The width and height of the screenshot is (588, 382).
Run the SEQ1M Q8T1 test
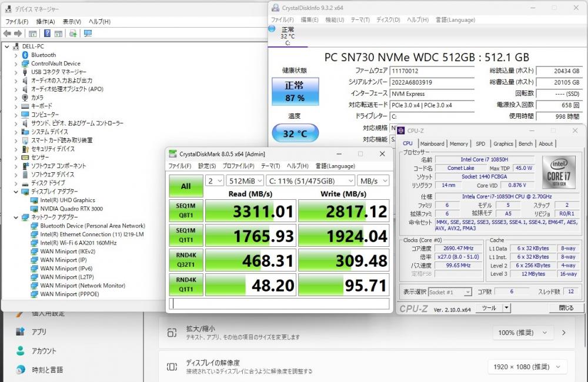186,210
